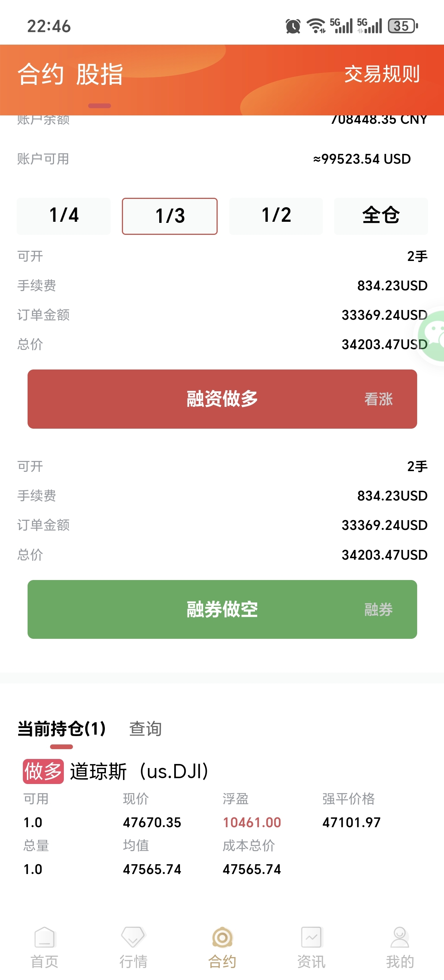
Task: Tap the Contract (合约) nav icon
Action: [222, 938]
